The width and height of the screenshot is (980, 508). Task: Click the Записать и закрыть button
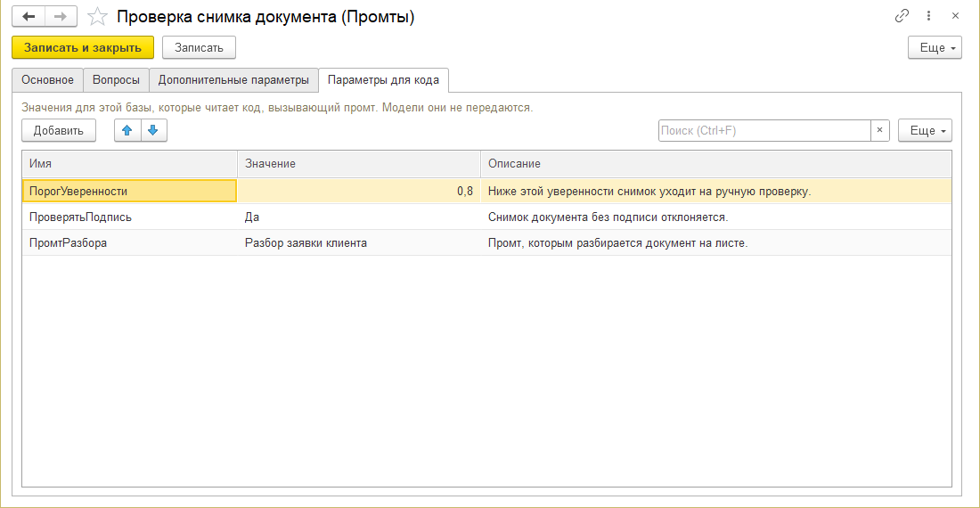tap(83, 47)
